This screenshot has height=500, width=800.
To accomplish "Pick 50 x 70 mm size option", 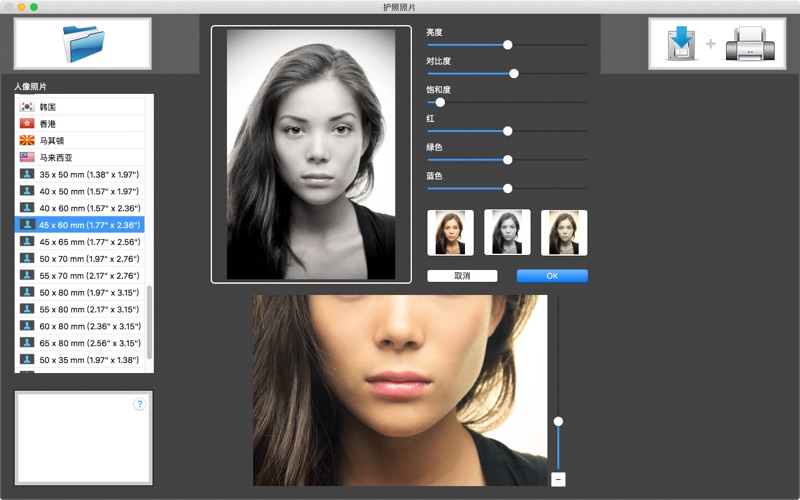I will coord(80,259).
